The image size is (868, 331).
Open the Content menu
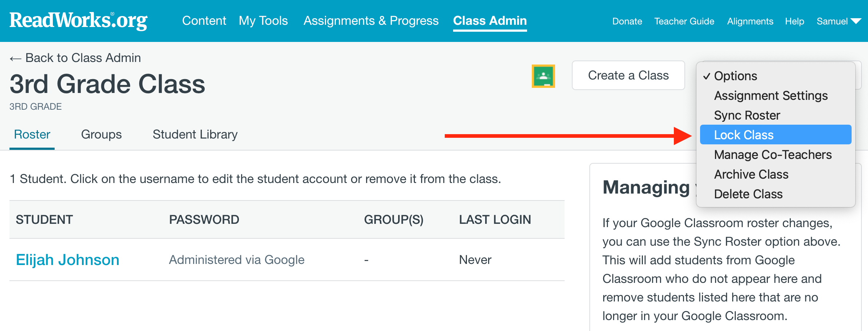pos(204,21)
